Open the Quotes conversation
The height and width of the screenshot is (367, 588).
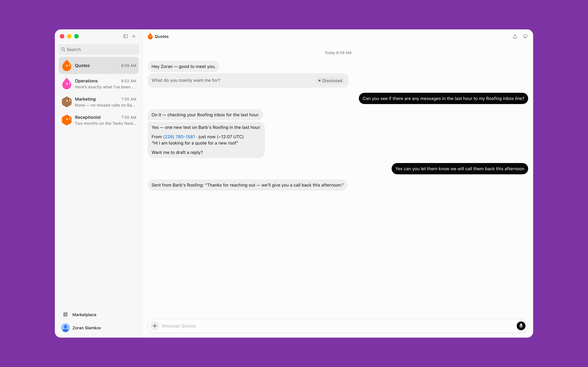[x=99, y=66]
